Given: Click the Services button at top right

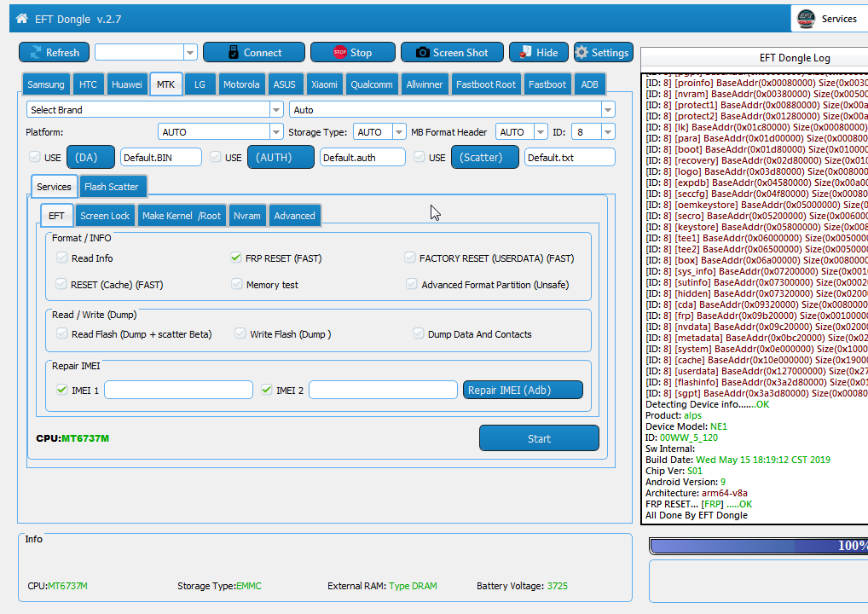Looking at the screenshot, I should [830, 19].
